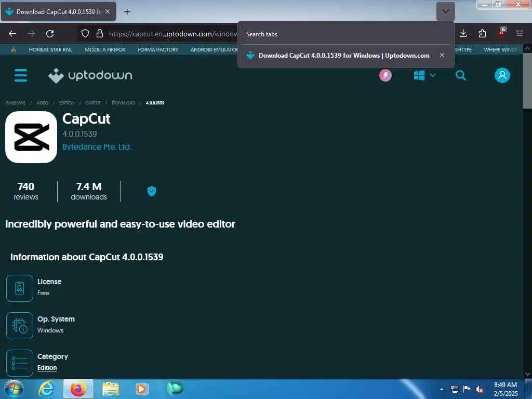Screen dimensions: 532x399
Task: Open the taskbar clock 8:49 AM
Action: click(x=505, y=389)
